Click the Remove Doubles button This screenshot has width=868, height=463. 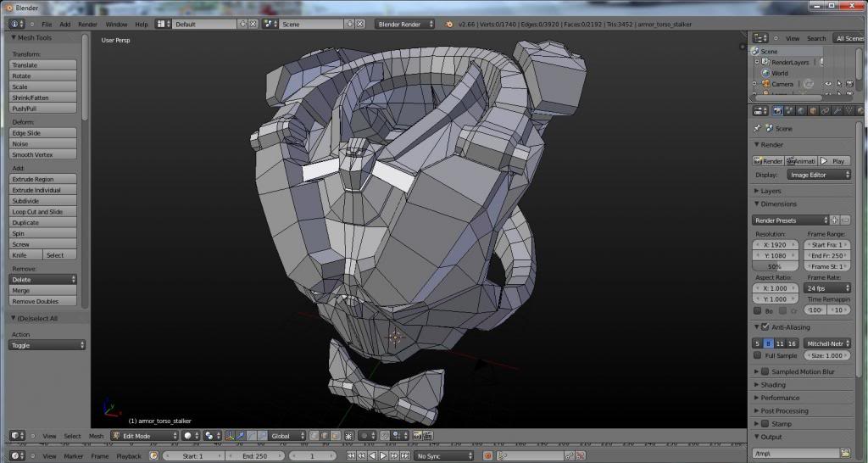coord(42,301)
